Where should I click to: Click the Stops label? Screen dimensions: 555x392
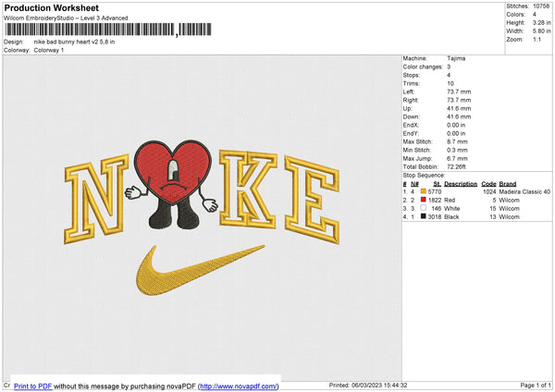412,76
